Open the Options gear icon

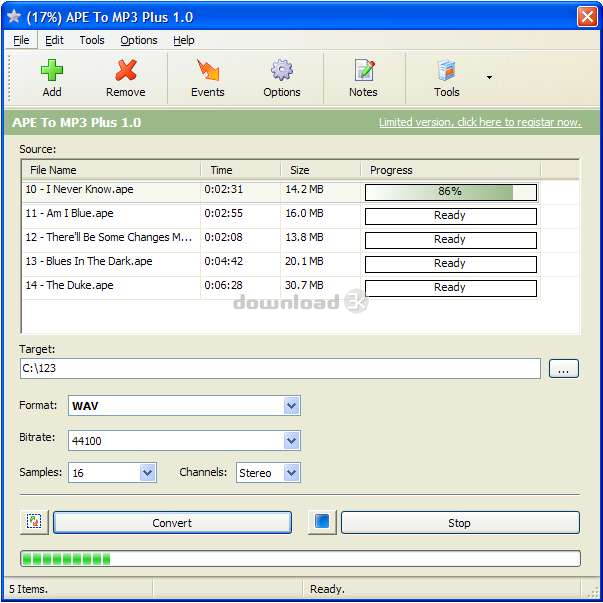(x=282, y=70)
